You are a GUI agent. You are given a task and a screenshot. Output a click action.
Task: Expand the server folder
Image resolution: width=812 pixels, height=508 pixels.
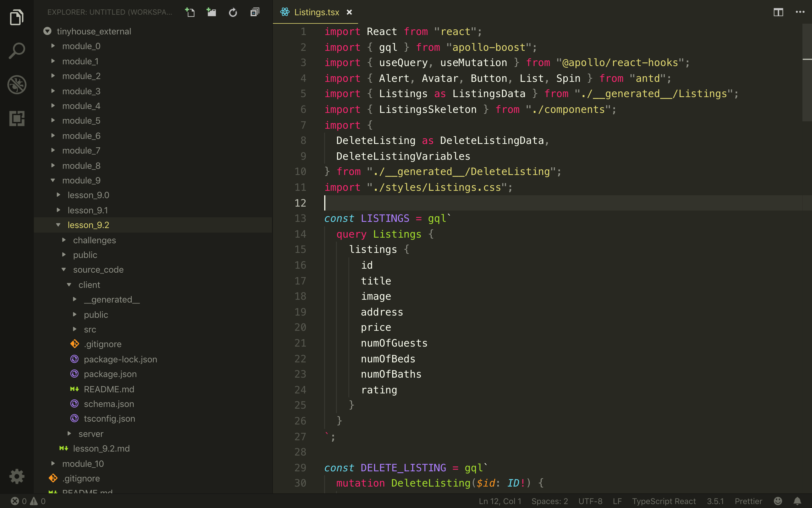(91, 434)
